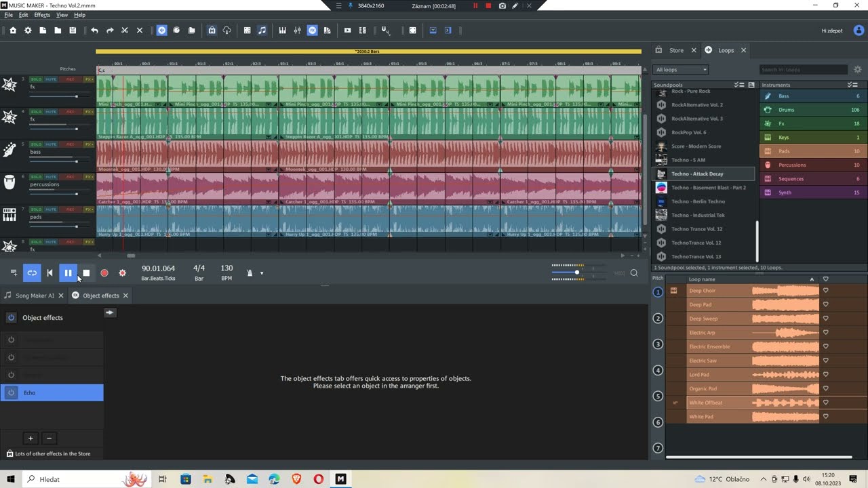Toggle loop playback in the transport bar
This screenshot has height=488, width=868.
[x=31, y=273]
